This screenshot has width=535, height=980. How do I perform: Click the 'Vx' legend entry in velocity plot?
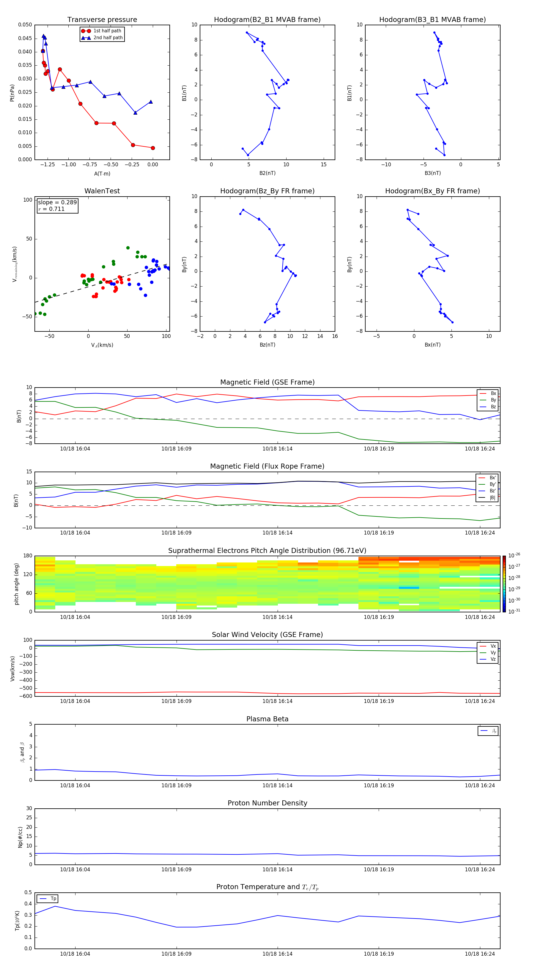coord(488,647)
